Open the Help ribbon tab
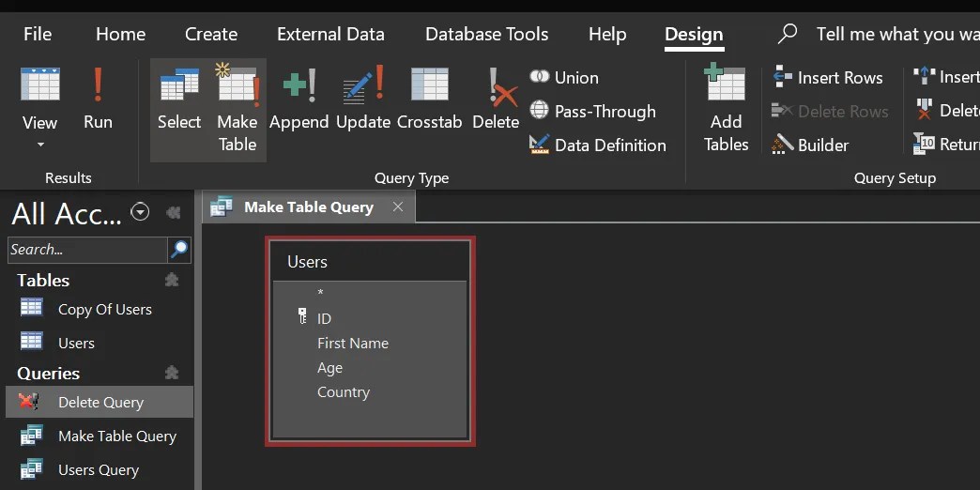Screen dimensions: 980x490 (607, 34)
